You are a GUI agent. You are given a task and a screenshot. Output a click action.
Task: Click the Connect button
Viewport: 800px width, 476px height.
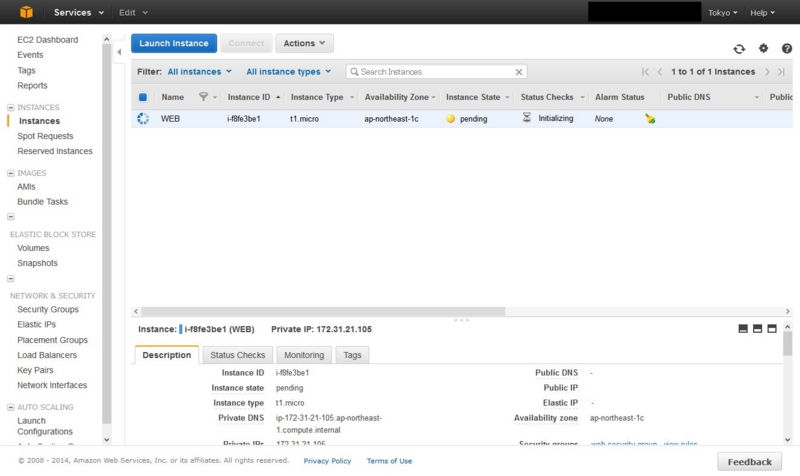pos(246,43)
